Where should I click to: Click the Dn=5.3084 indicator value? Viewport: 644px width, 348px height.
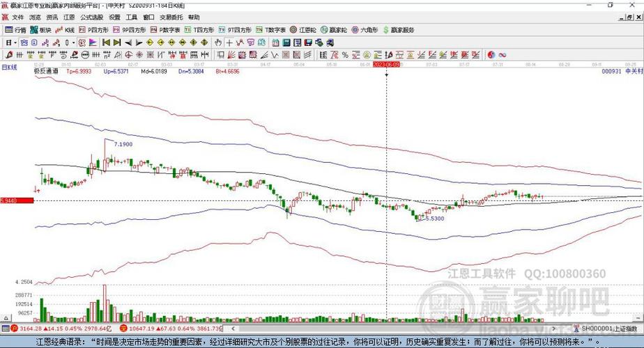pos(192,72)
